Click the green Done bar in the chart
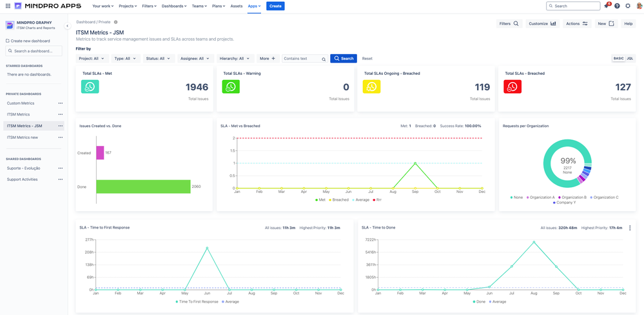Screen dimensions: 644x315 tap(143, 187)
